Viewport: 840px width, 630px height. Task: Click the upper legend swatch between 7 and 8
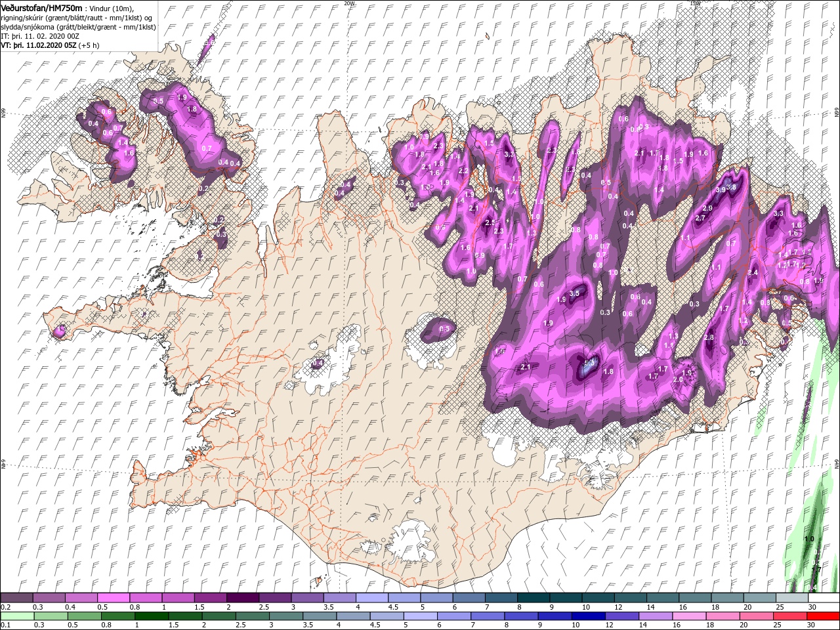(501, 598)
